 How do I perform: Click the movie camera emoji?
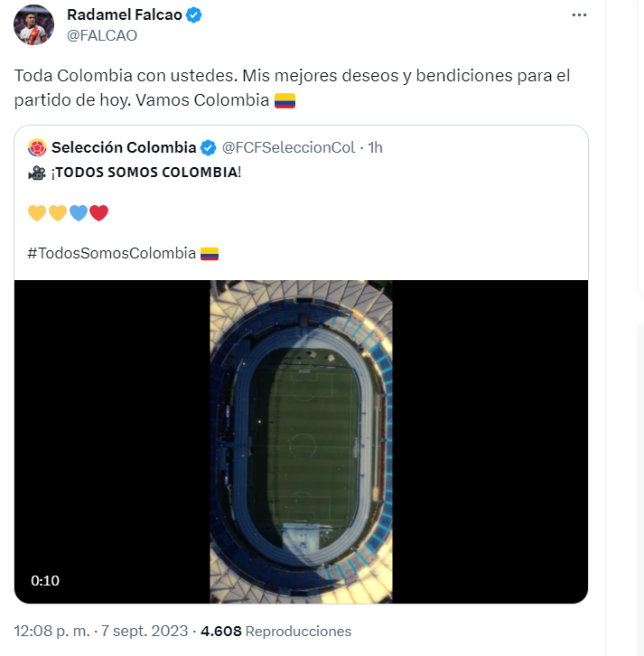pyautogui.click(x=37, y=173)
